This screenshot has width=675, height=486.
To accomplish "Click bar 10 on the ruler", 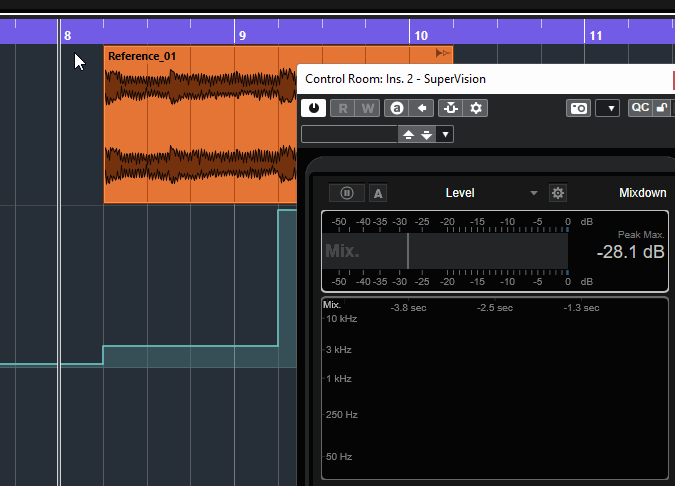I will click(x=421, y=36).
